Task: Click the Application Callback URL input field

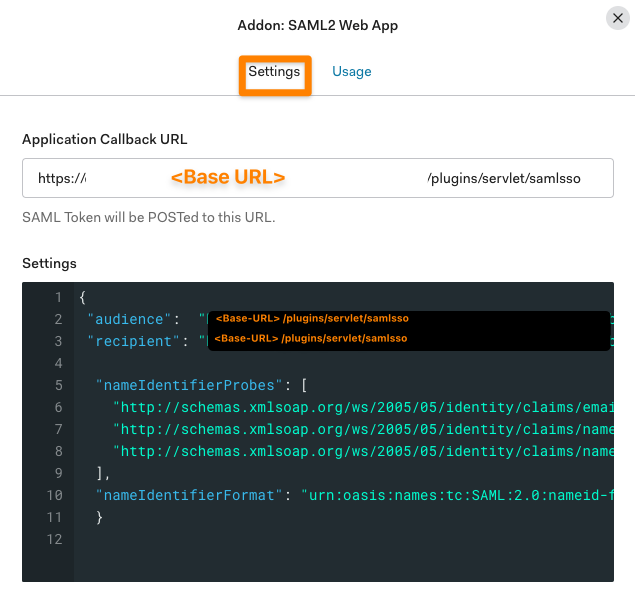Action: [318, 178]
